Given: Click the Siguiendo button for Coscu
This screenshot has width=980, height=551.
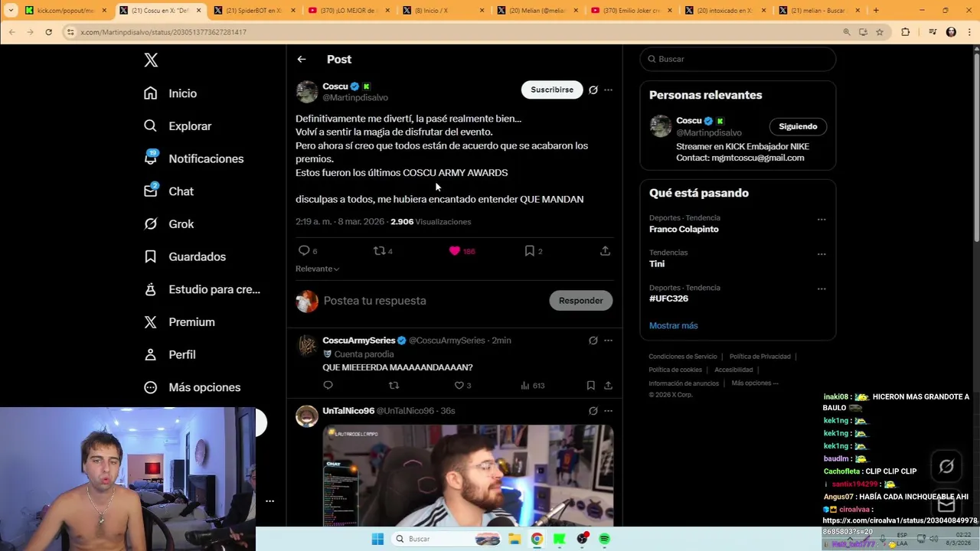Looking at the screenshot, I should pyautogui.click(x=798, y=126).
